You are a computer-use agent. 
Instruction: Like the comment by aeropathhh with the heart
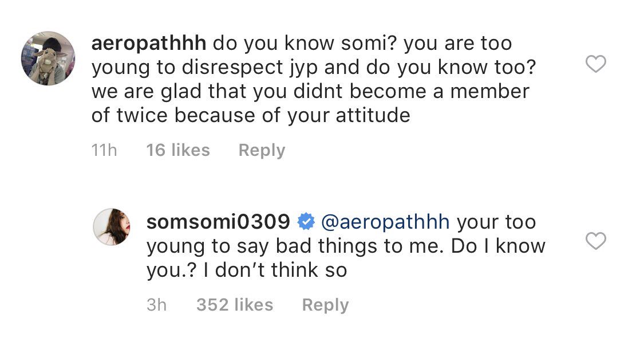pos(596,64)
